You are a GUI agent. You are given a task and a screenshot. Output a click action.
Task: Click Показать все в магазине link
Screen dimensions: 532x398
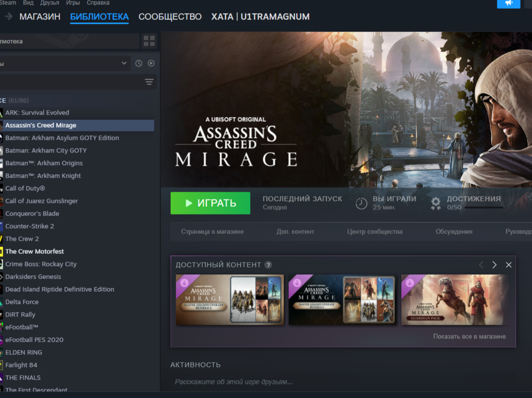469,336
